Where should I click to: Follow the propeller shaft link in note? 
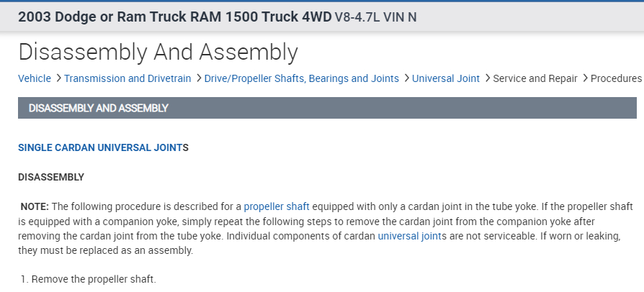coord(277,207)
